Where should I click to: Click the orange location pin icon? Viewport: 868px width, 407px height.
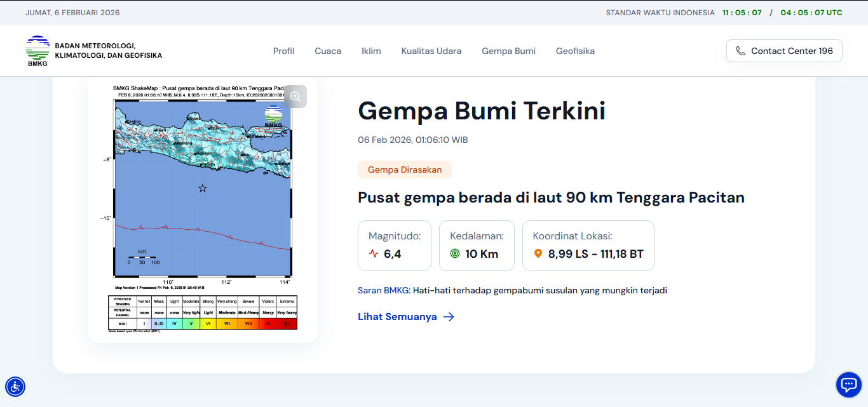[x=538, y=254]
